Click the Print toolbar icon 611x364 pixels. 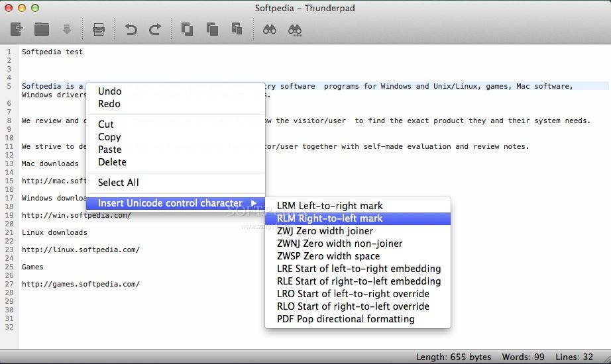pyautogui.click(x=99, y=30)
